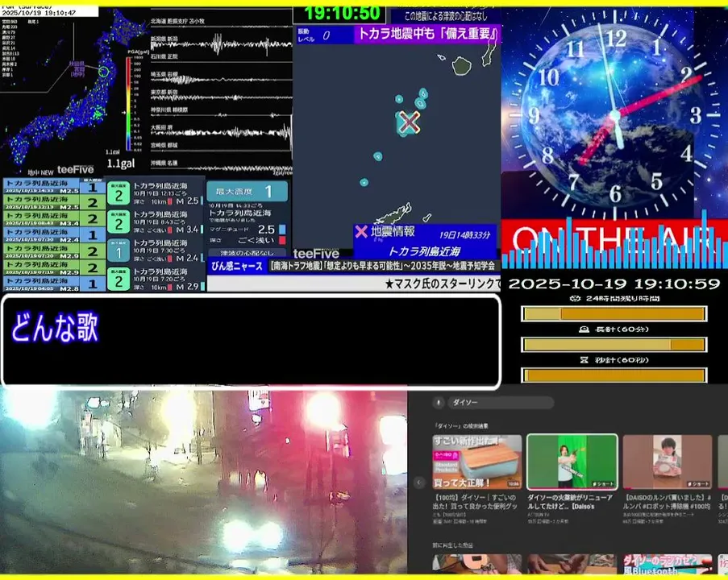Click the 秒針(60秒) progress bar
728x580 pixels.
[x=614, y=375]
